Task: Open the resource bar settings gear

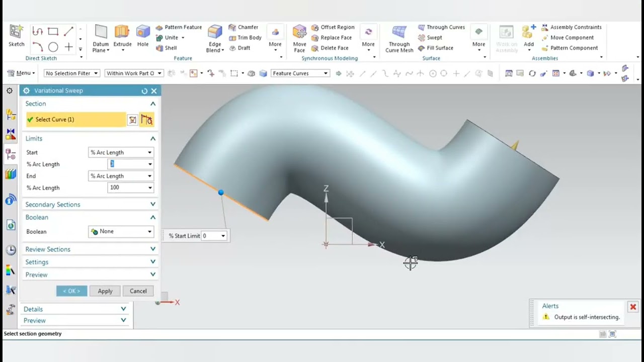Action: [10, 91]
